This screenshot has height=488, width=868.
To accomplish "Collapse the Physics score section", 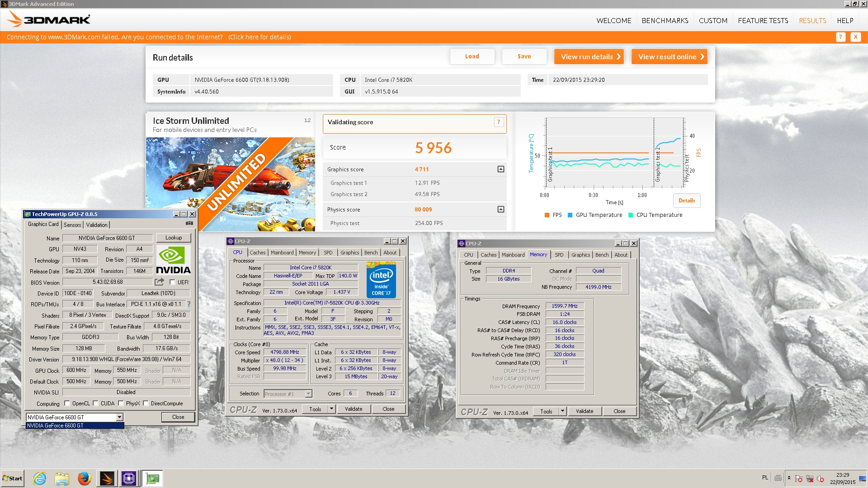I will coord(501,209).
